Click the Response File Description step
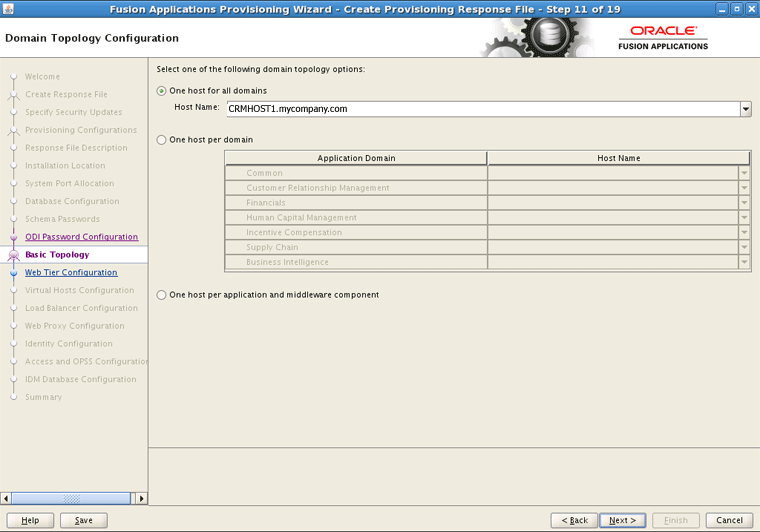The image size is (760, 532). pos(76,148)
